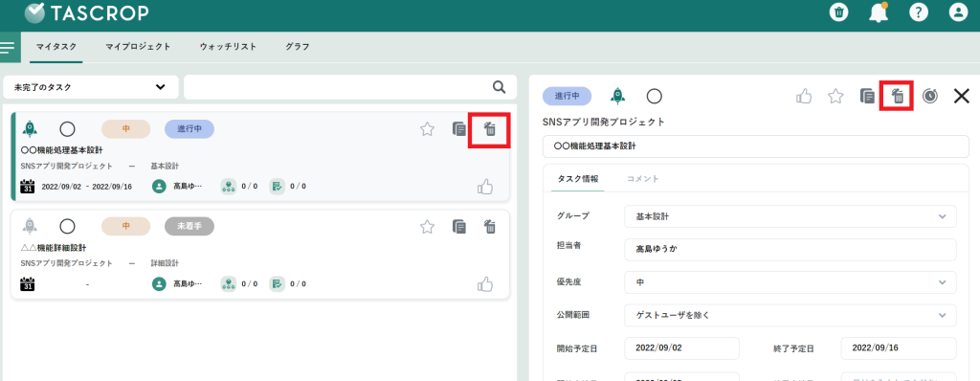Image resolution: width=980 pixels, height=381 pixels.
Task: Open the help question mark icon
Action: pos(918,11)
